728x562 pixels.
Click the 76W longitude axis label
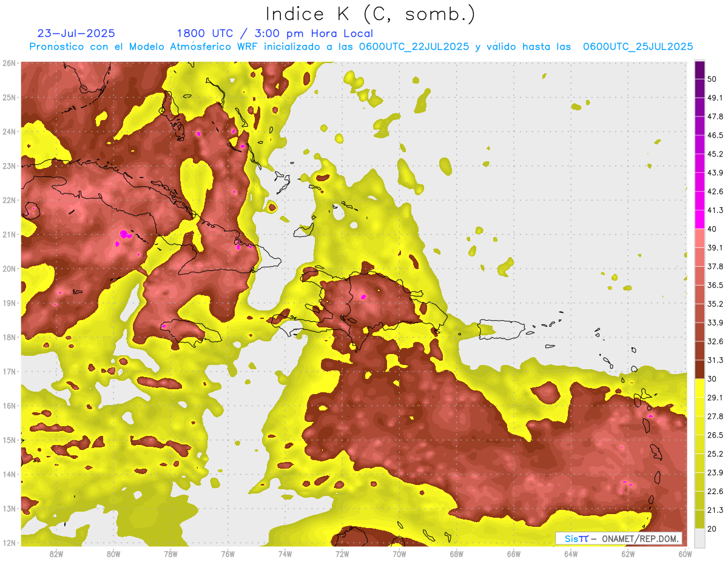227,554
